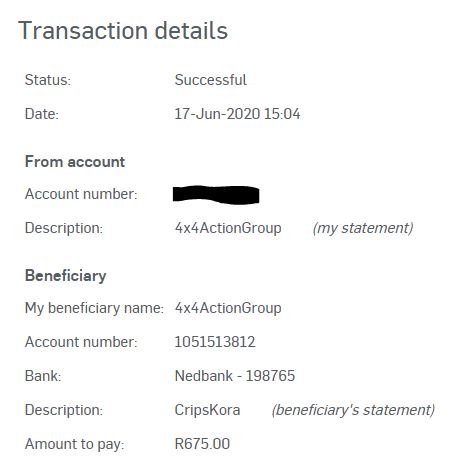Viewport: 461px width, 470px height.
Task: Click the date 17-Jun-2020 15:04
Action: 237,114
